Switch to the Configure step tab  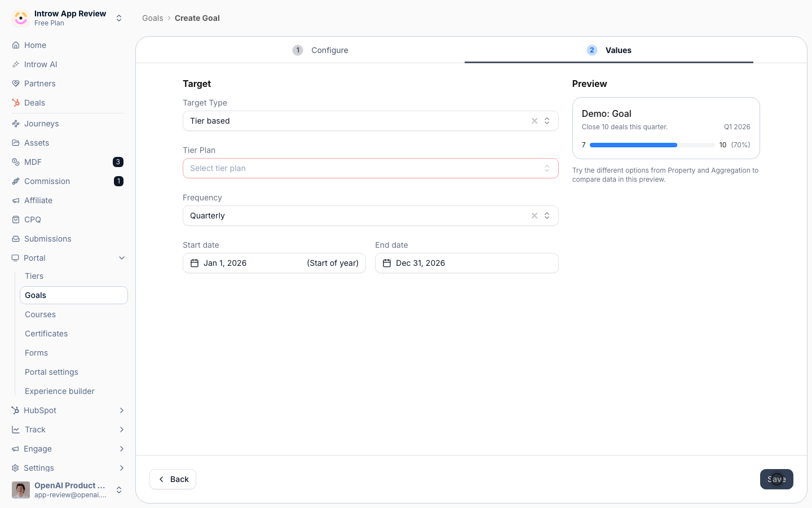320,50
